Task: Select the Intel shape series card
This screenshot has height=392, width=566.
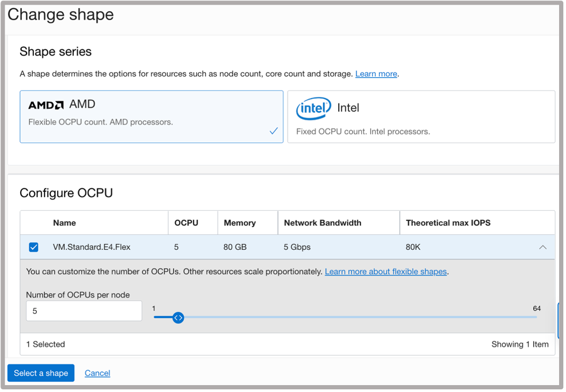Action: click(x=421, y=117)
